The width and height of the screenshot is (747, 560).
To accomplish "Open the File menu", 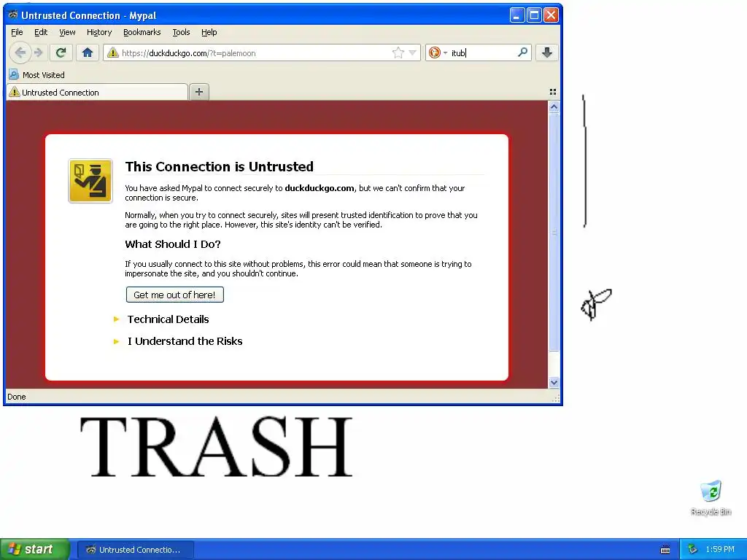I will (18, 32).
